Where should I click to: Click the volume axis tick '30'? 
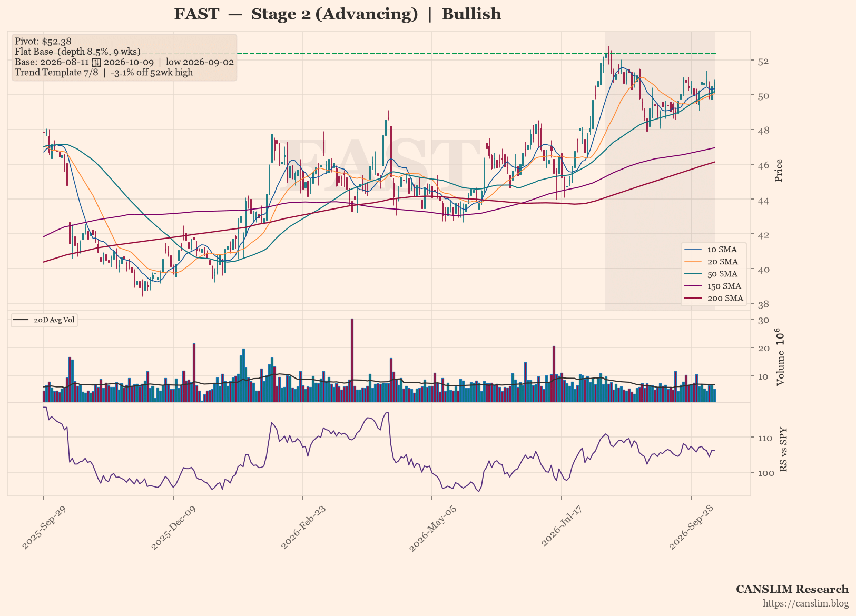point(763,320)
